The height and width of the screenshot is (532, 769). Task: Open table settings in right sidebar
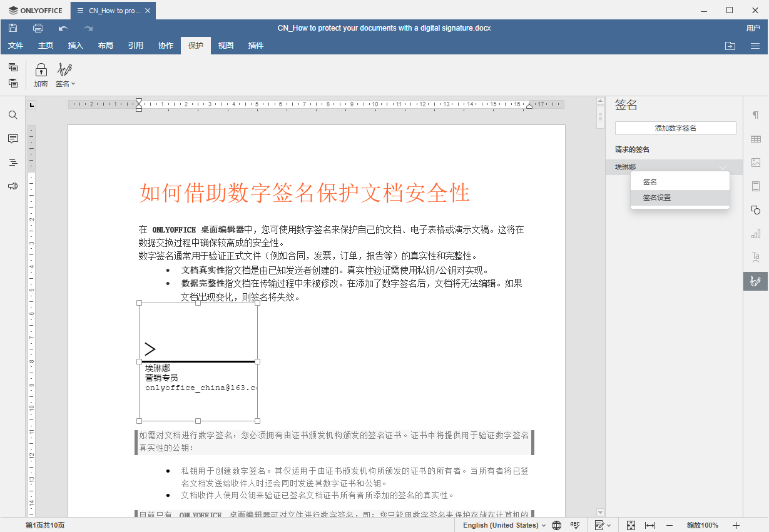click(x=756, y=139)
